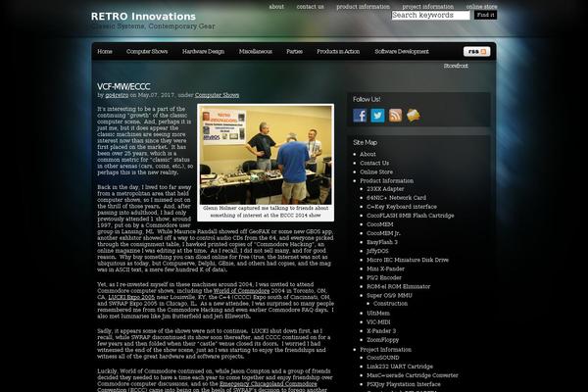This screenshot has height=392, width=588.
Task: Open Contact Us in the Site Map
Action: pyautogui.click(x=374, y=164)
